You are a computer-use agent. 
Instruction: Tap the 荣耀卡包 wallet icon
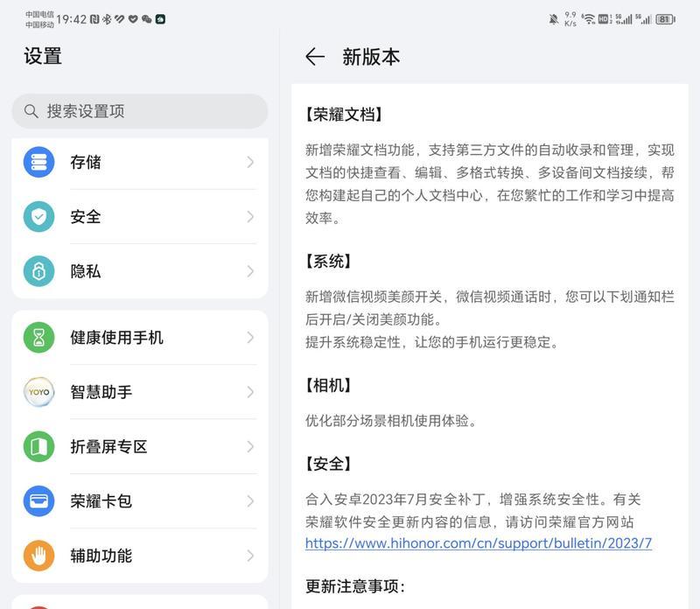[x=38, y=501]
